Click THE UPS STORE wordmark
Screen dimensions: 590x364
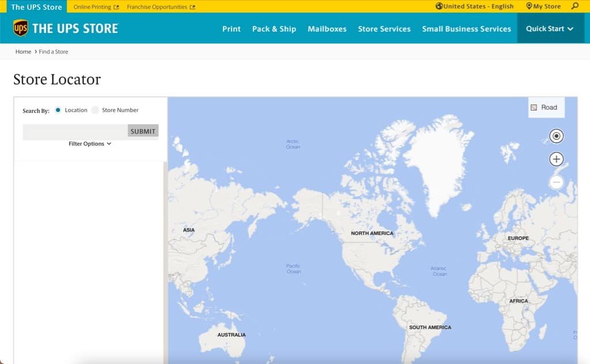(75, 29)
